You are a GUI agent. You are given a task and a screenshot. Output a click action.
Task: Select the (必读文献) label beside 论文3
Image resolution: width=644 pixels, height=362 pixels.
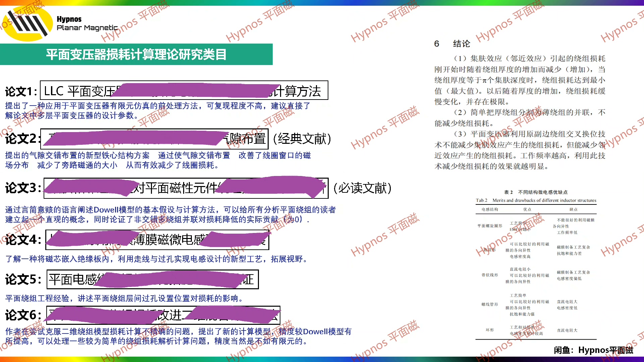[x=362, y=188]
